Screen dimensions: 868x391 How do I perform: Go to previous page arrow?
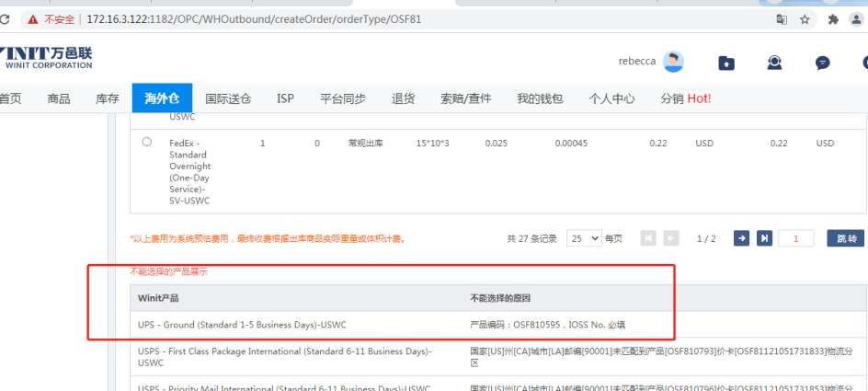click(671, 238)
